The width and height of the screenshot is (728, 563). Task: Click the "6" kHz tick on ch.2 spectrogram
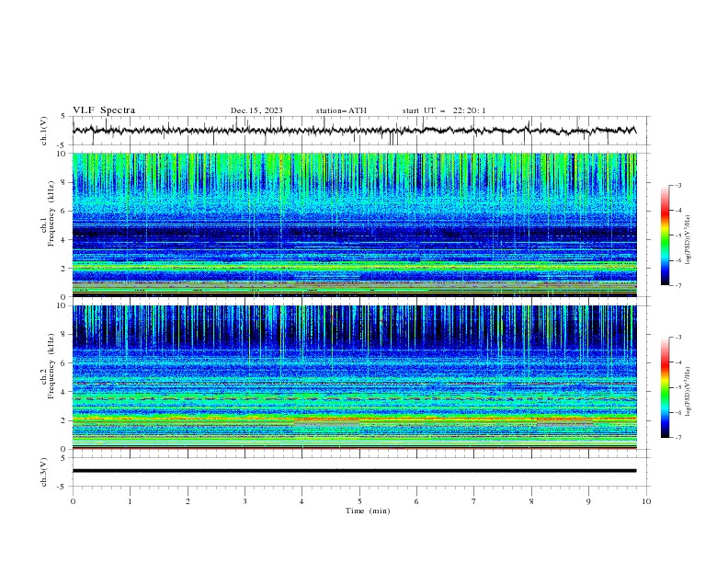[x=64, y=363]
